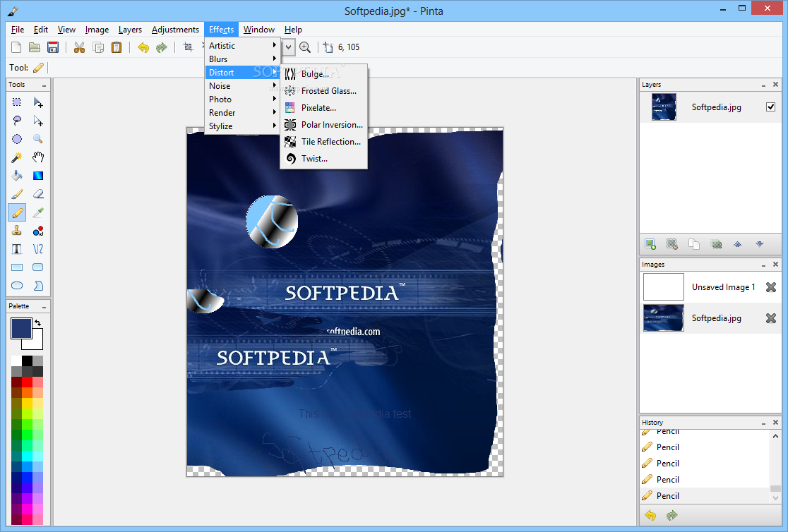Viewport: 788px width, 532px height.
Task: Expand the Artistic effects submenu
Action: point(242,45)
